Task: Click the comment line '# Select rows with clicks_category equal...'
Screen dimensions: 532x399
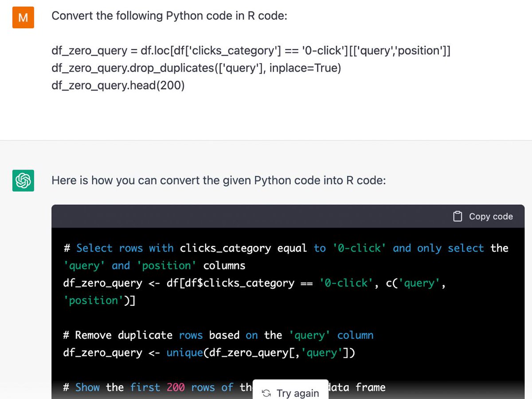Action: point(286,248)
